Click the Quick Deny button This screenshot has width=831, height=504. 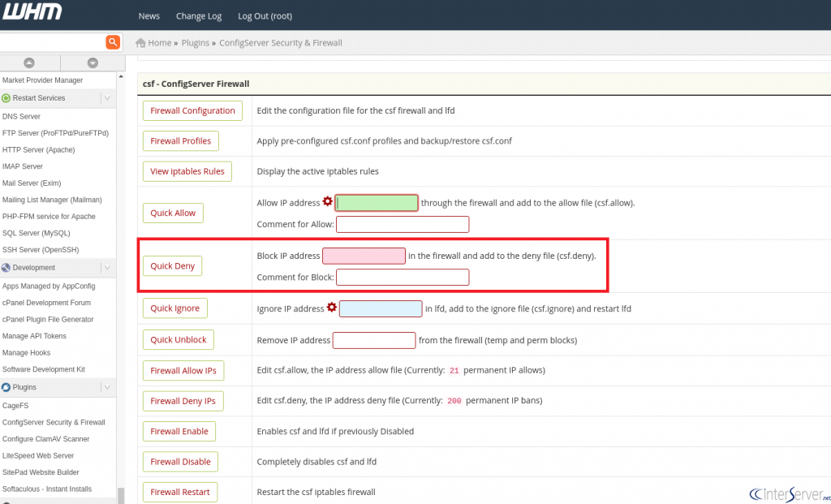172,266
